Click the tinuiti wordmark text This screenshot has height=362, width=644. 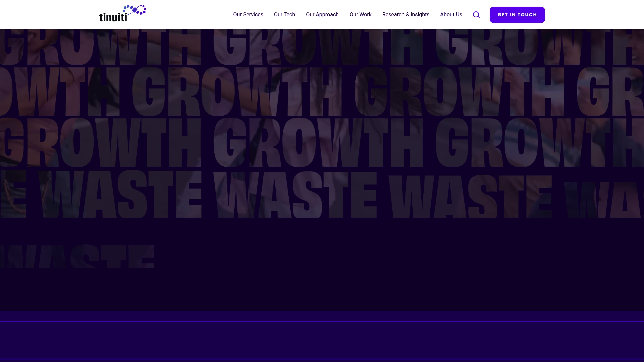[x=112, y=16]
